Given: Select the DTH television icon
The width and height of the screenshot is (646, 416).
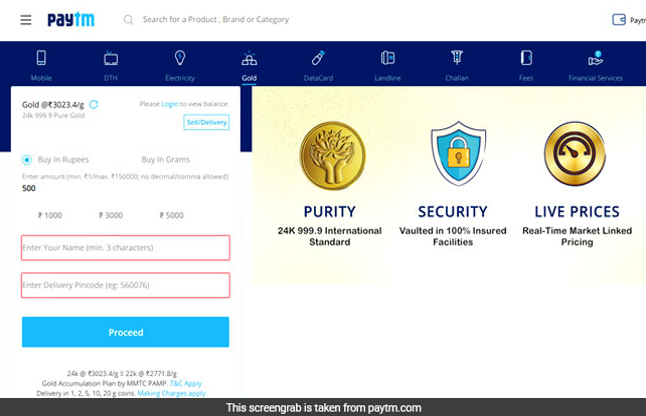Looking at the screenshot, I should (x=110, y=59).
